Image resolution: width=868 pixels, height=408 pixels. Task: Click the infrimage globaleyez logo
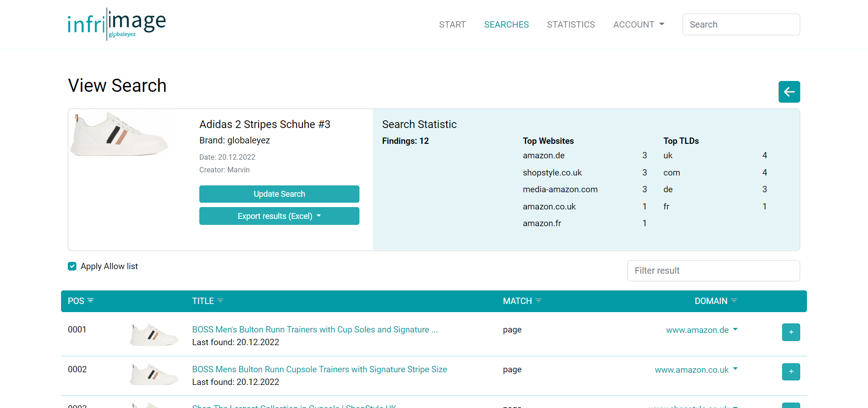117,24
